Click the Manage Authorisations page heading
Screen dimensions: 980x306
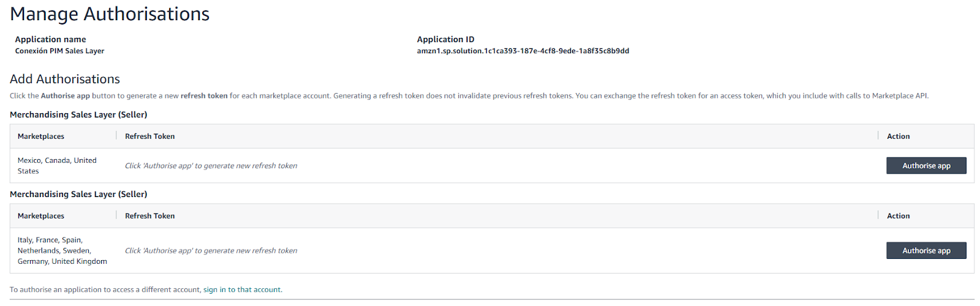pos(110,14)
